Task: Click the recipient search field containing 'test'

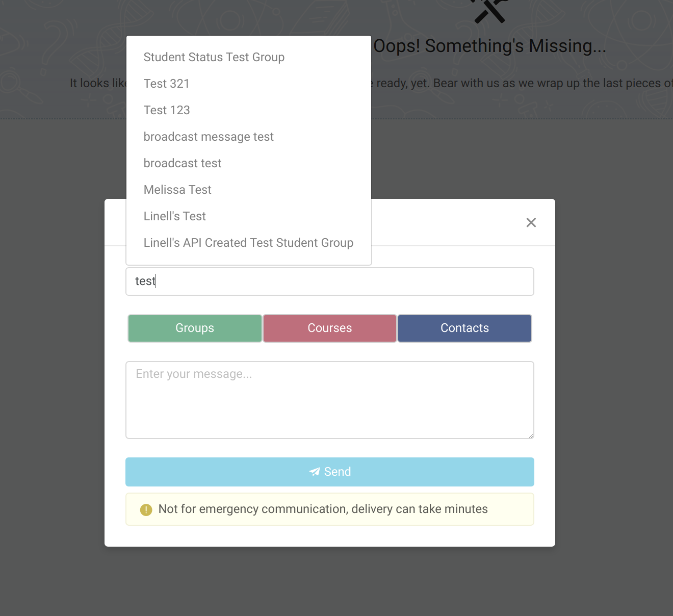Action: click(x=330, y=281)
